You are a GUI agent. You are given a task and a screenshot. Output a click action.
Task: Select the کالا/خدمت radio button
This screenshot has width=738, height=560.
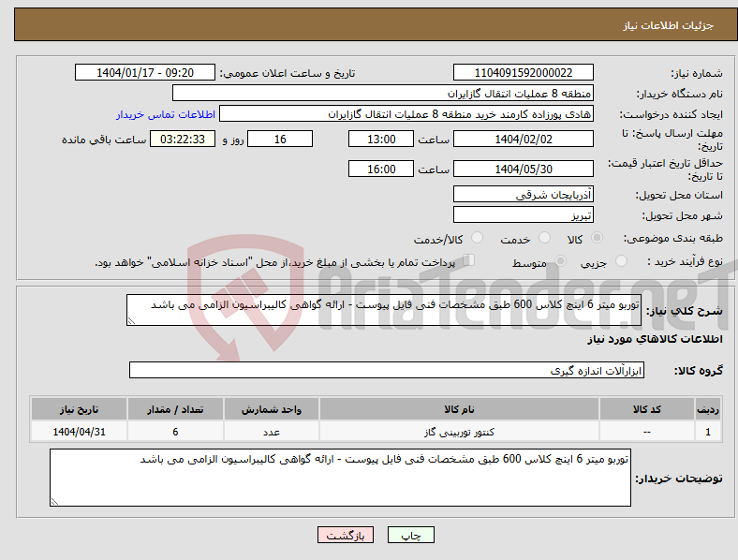(478, 238)
